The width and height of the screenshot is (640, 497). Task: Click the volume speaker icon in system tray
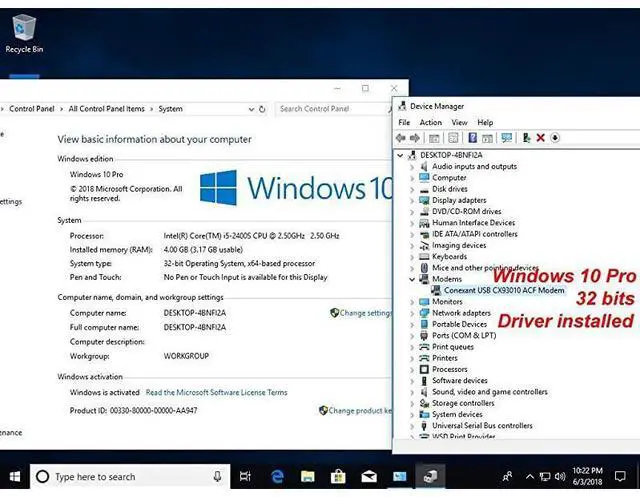560,477
